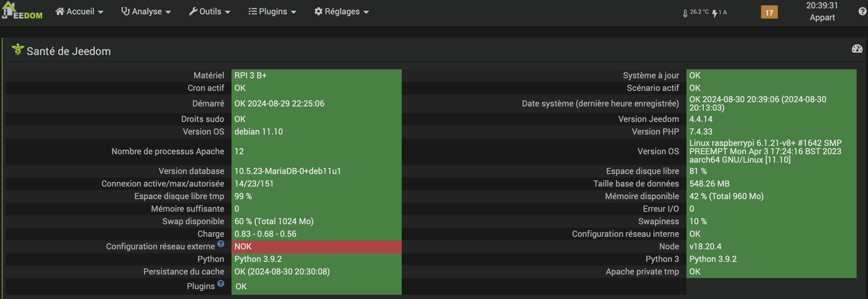Click the Python 3 value Python 3.9.2
Screen dimensions: 868x299
[713, 259]
